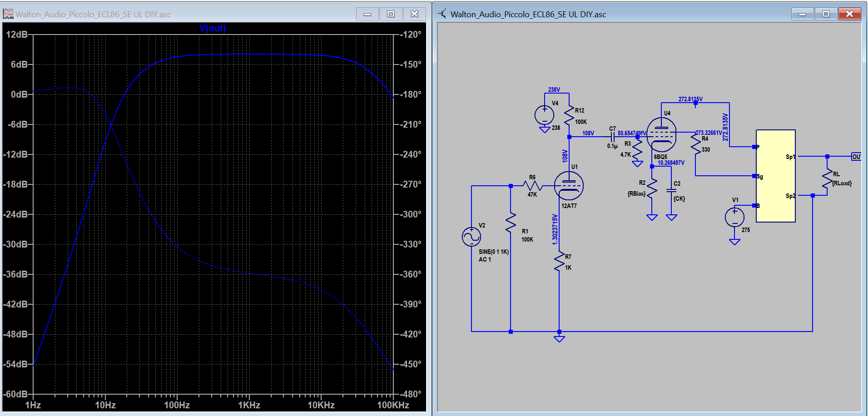The height and width of the screenshot is (416, 868).
Task: Click the {CK} value text
Action: pos(679,199)
